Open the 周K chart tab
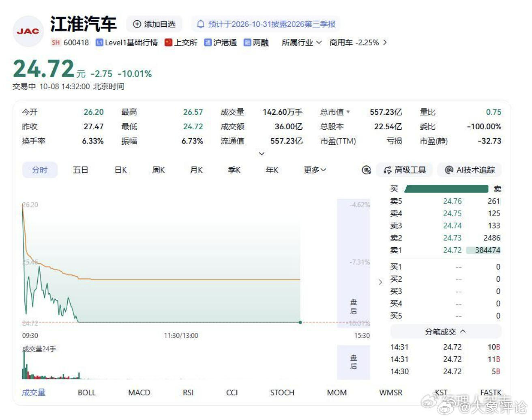Image resolution: width=532 pixels, height=420 pixels. (158, 170)
